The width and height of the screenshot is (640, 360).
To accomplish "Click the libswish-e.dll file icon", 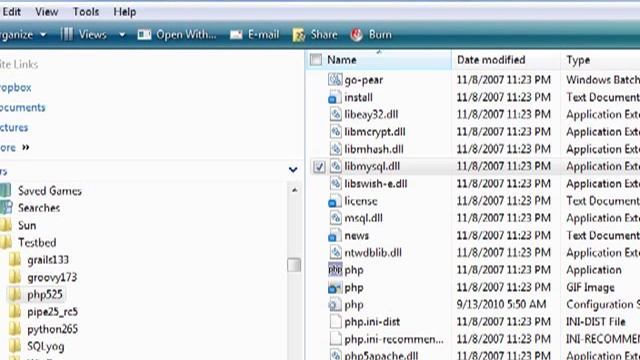I will click(335, 184).
